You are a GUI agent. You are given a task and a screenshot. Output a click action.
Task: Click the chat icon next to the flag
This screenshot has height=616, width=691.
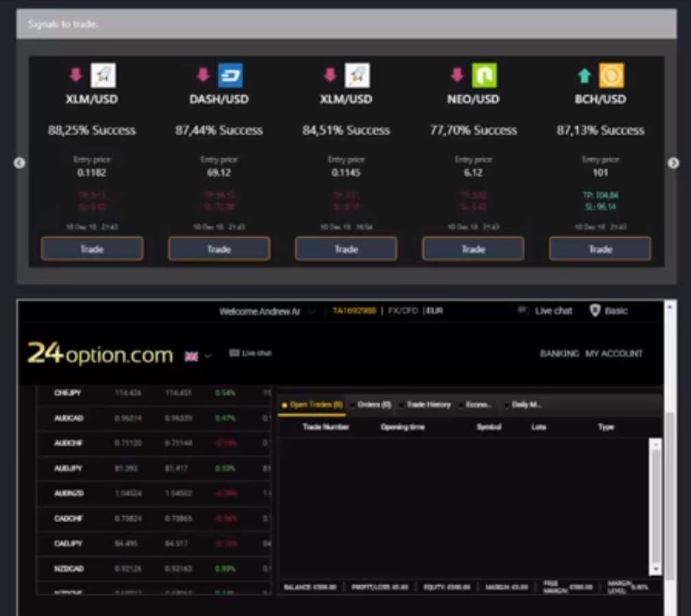[234, 353]
